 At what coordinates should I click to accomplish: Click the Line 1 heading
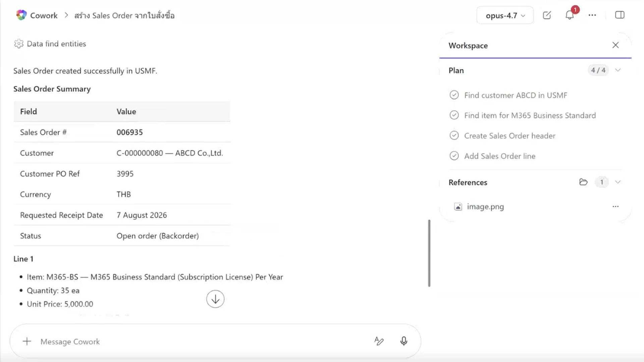(x=23, y=259)
